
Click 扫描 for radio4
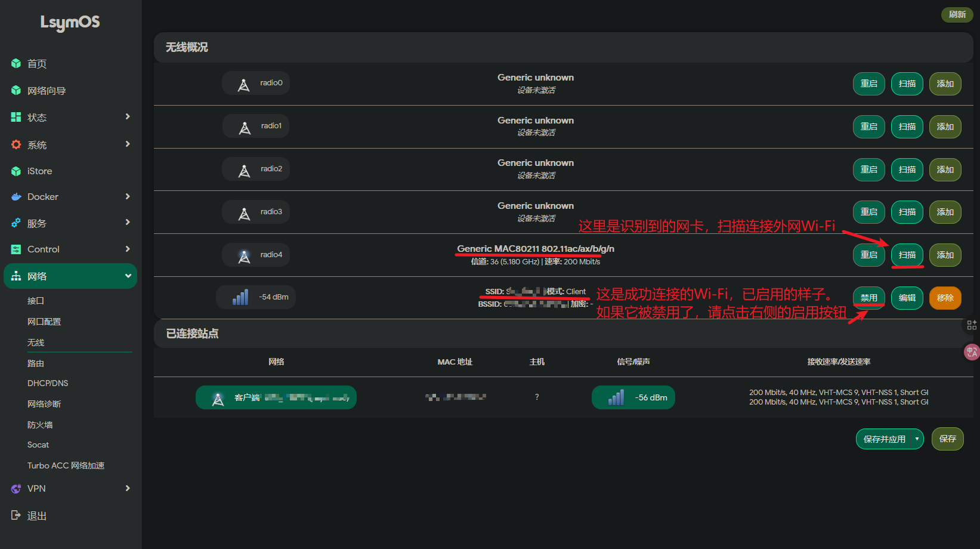pos(907,255)
